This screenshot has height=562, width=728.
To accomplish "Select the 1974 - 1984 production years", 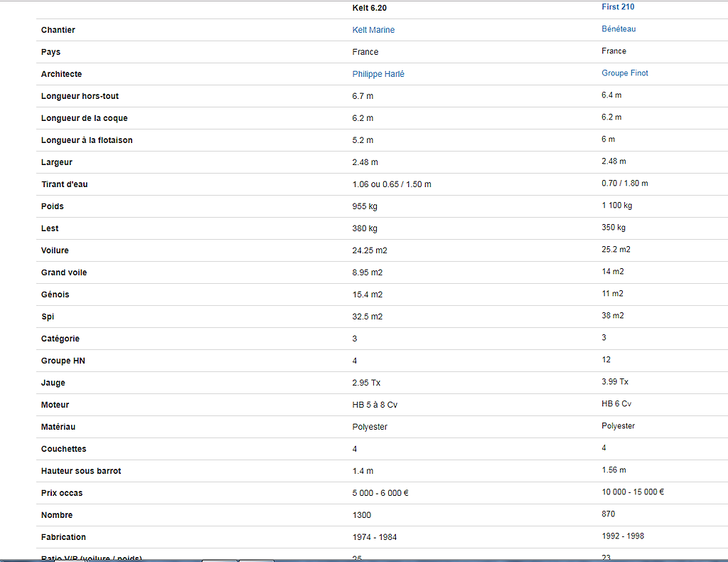I will (374, 537).
